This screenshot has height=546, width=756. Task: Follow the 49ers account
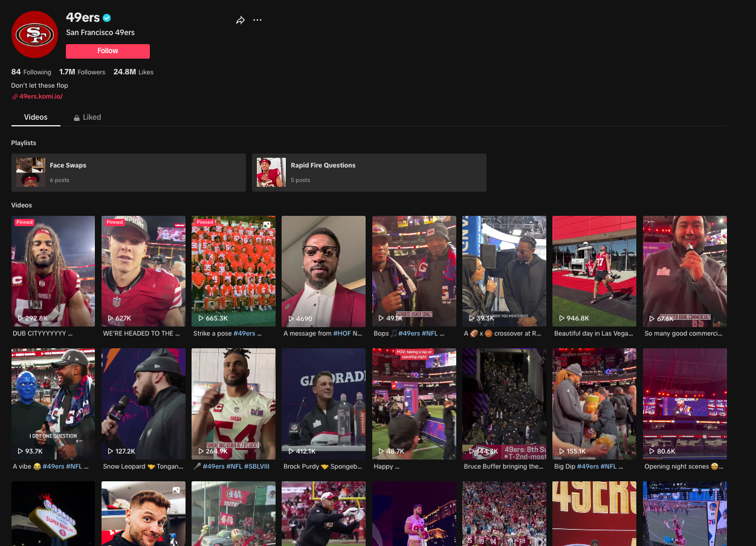(x=108, y=51)
